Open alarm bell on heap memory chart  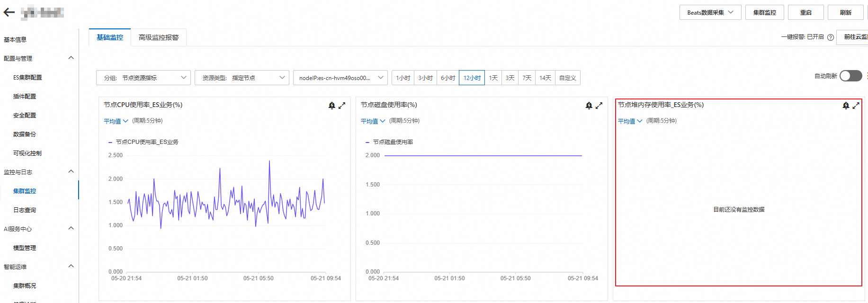tap(846, 106)
